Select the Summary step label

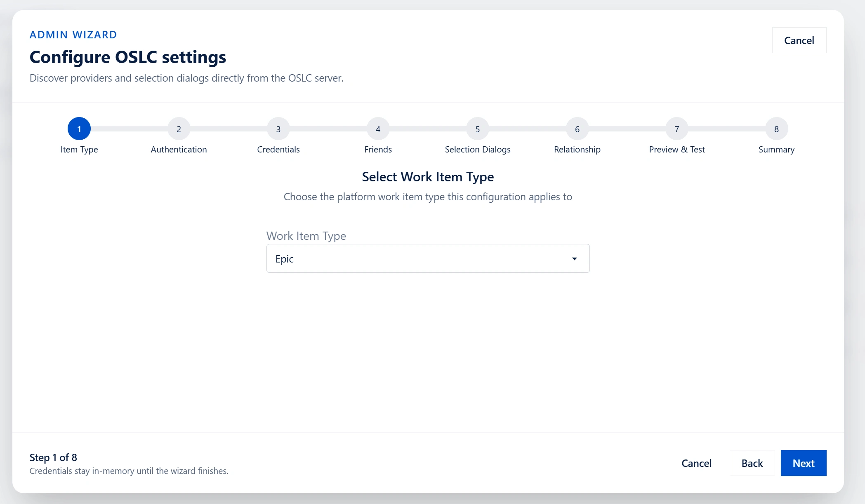[x=776, y=150]
